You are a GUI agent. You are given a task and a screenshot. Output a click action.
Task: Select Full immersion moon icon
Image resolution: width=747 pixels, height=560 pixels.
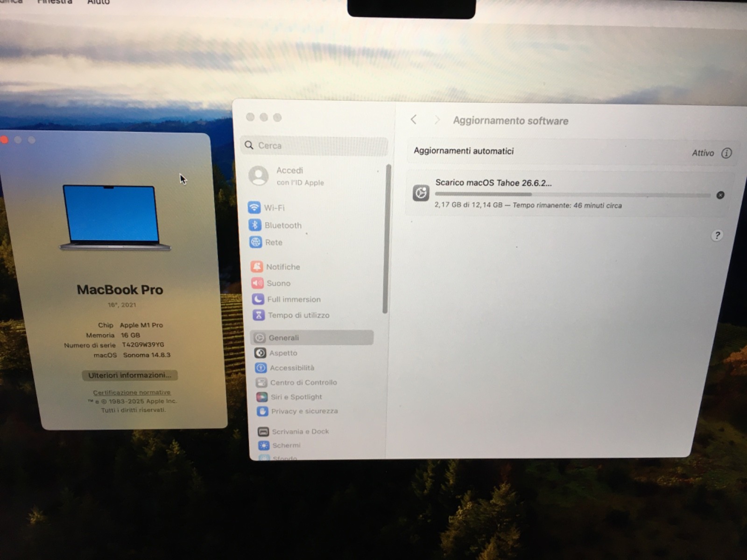[x=258, y=299]
